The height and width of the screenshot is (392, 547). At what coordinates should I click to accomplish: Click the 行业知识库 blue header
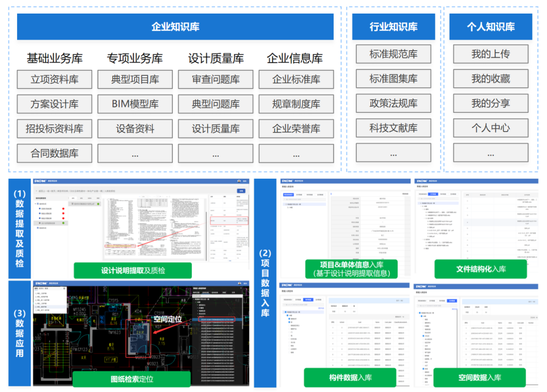pos(394,27)
